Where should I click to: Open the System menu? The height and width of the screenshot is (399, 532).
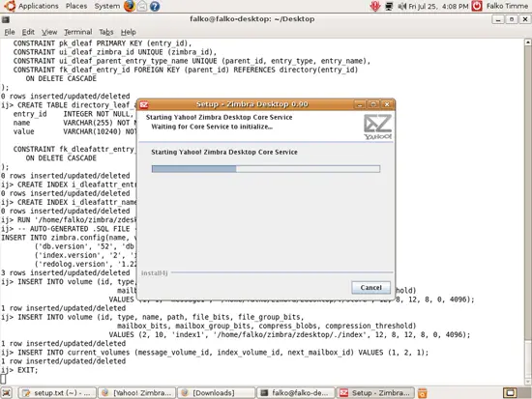pos(106,6)
